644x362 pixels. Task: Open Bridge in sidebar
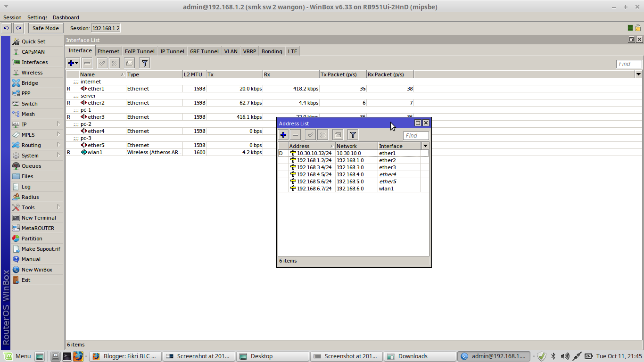(x=37, y=83)
